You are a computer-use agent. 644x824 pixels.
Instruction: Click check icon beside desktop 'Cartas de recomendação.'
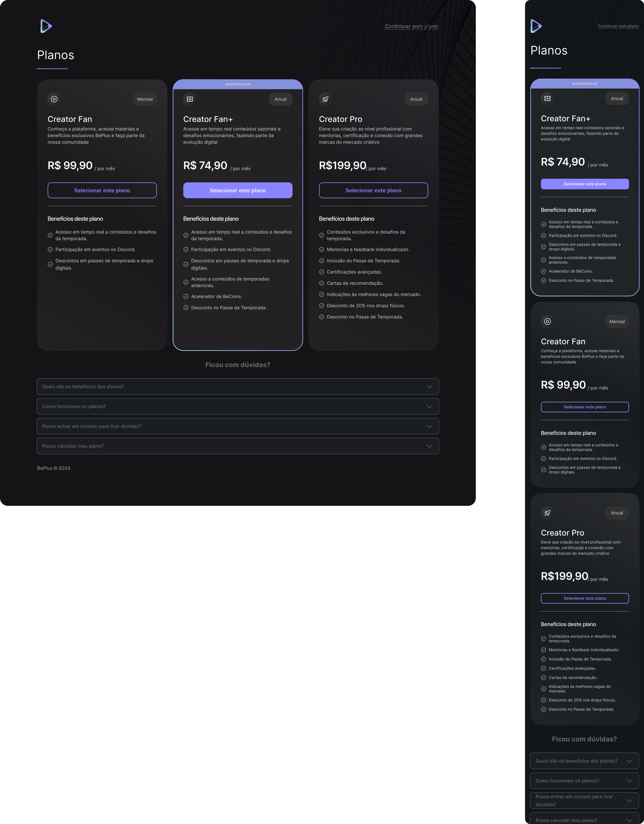pyautogui.click(x=321, y=283)
